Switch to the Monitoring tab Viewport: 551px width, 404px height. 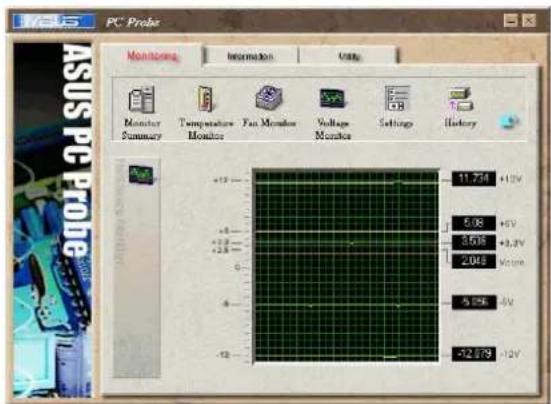152,56
